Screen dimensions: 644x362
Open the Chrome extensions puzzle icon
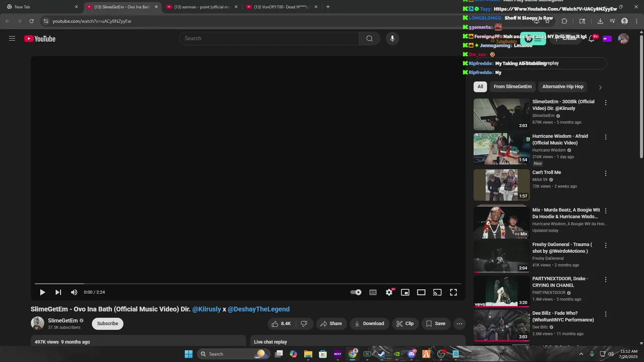click(564, 21)
